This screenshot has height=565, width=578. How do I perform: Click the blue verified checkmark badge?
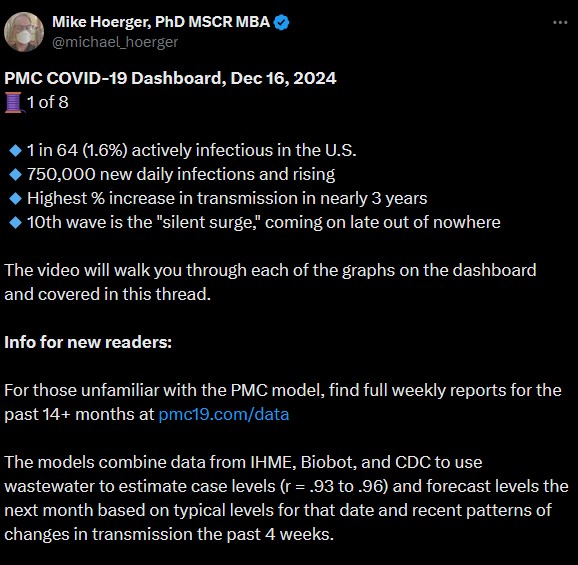(282, 23)
